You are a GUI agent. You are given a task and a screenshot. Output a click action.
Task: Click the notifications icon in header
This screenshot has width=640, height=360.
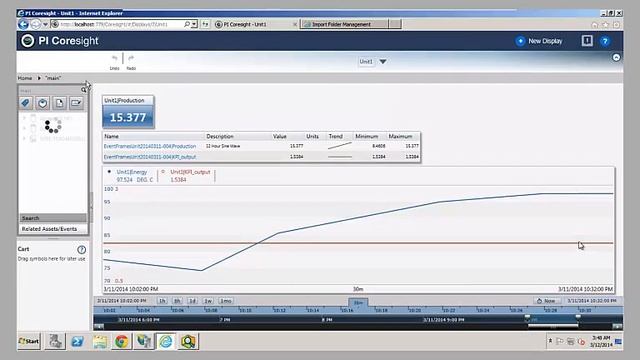click(x=587, y=40)
